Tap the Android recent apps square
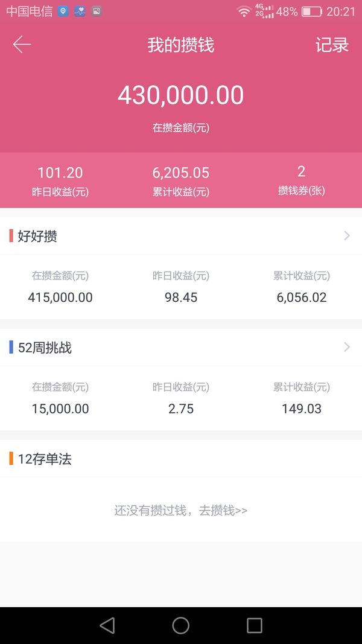This screenshot has width=362, height=644. (x=255, y=625)
